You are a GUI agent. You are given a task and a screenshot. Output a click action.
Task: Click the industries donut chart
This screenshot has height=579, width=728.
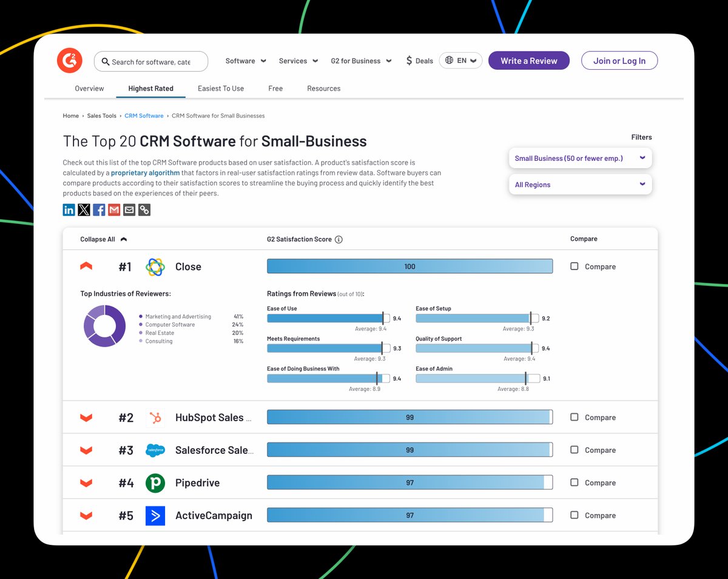click(x=104, y=326)
